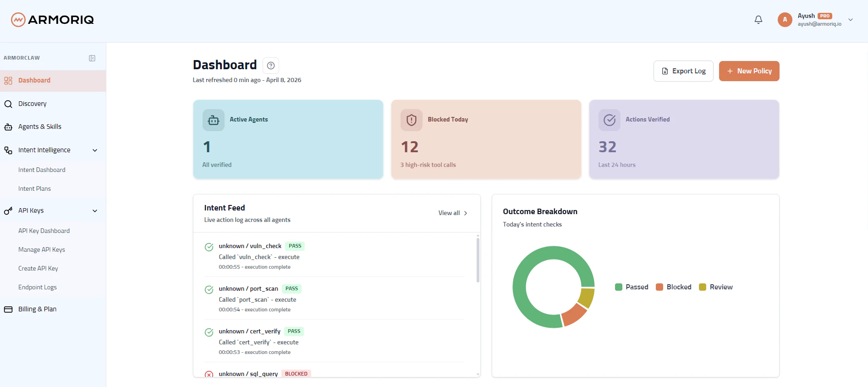The width and height of the screenshot is (868, 387).
Task: Click the Actions Verified checkmark icon
Action: 610,120
